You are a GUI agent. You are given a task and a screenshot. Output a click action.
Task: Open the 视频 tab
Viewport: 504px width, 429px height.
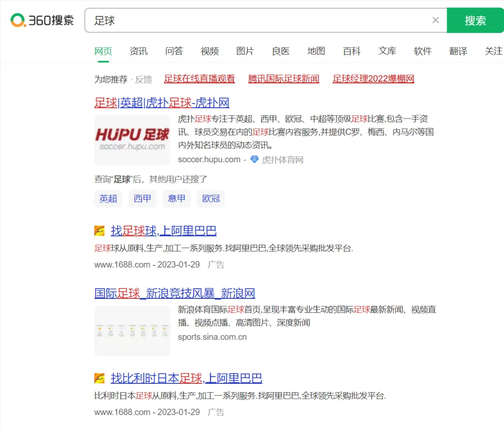210,51
